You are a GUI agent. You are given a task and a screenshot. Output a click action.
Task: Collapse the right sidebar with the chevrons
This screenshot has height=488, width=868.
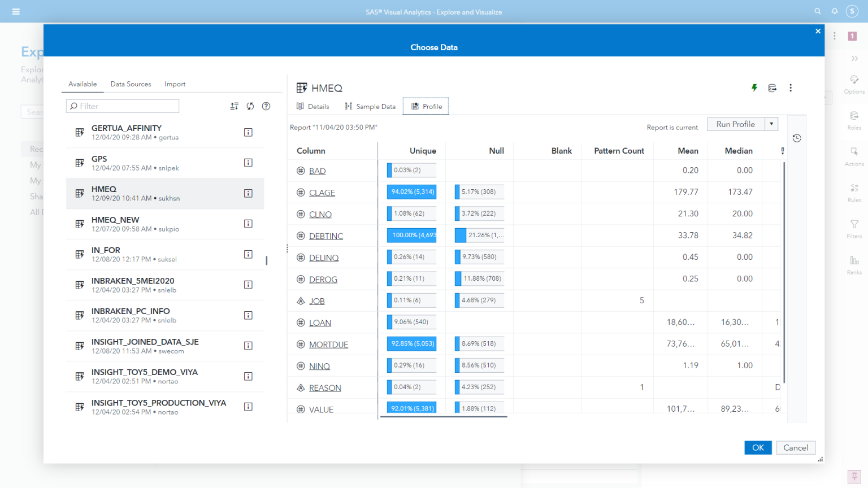click(x=854, y=58)
